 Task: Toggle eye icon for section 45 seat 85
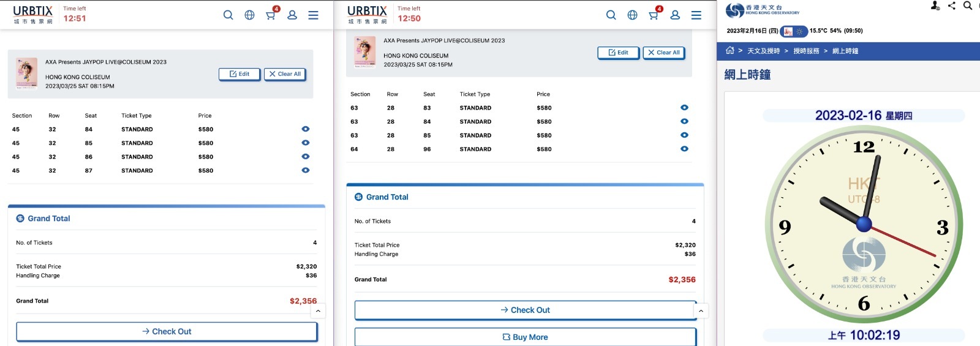coord(306,143)
